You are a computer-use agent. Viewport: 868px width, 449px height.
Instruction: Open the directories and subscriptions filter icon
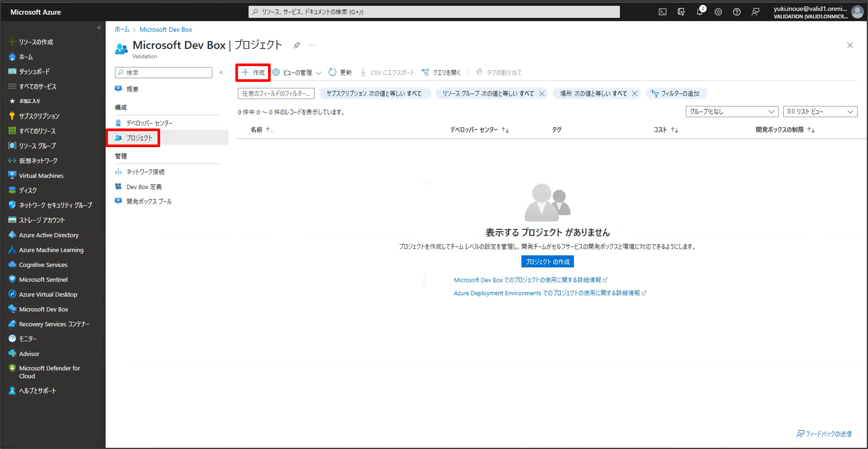point(681,12)
